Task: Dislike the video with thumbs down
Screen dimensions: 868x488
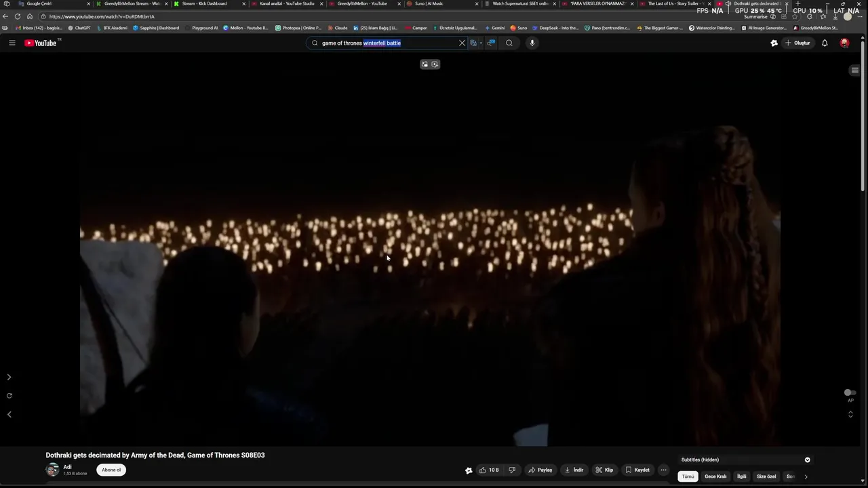Action: [x=512, y=470]
